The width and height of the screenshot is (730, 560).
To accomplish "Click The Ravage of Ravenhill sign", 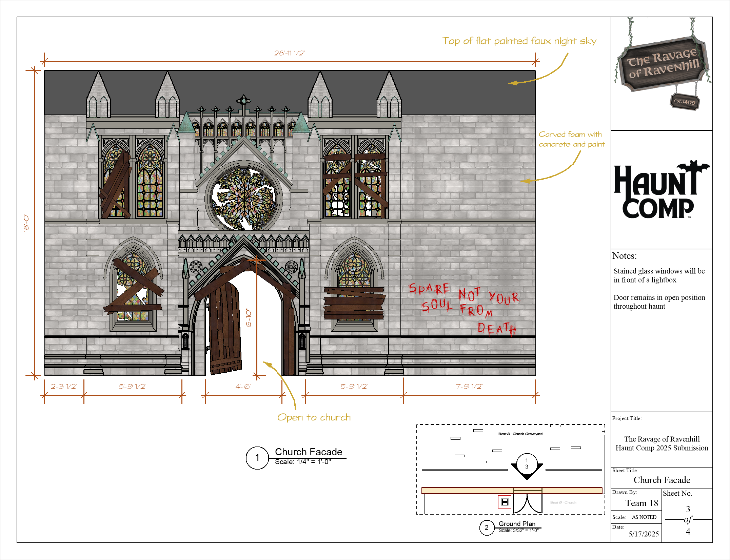I will point(663,64).
